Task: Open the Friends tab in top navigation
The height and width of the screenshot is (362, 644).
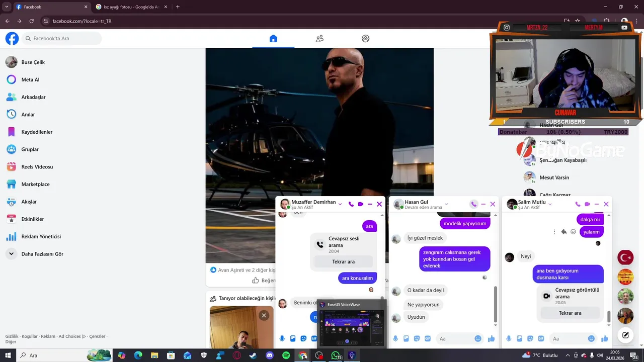Action: (x=319, y=39)
